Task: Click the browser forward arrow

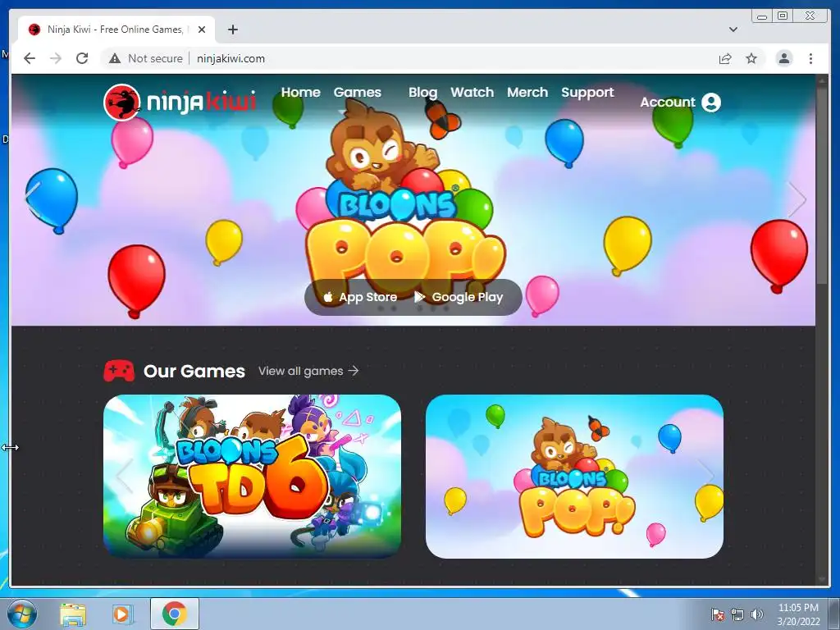Action: click(56, 58)
